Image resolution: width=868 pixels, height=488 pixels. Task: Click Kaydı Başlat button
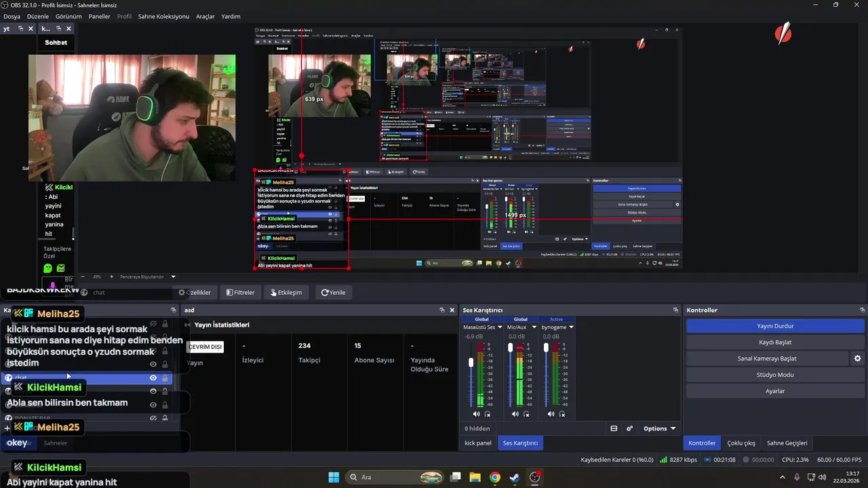point(775,342)
